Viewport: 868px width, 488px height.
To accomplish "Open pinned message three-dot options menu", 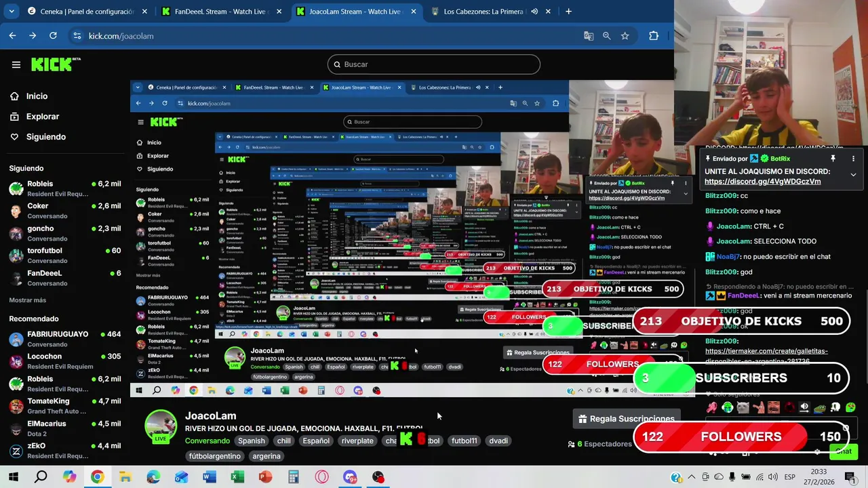I will [853, 159].
